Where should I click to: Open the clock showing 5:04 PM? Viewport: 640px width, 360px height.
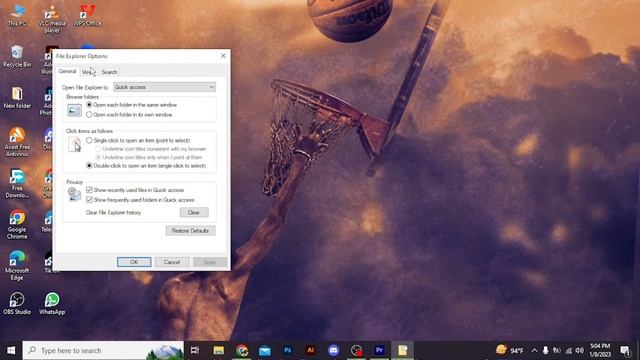600,350
